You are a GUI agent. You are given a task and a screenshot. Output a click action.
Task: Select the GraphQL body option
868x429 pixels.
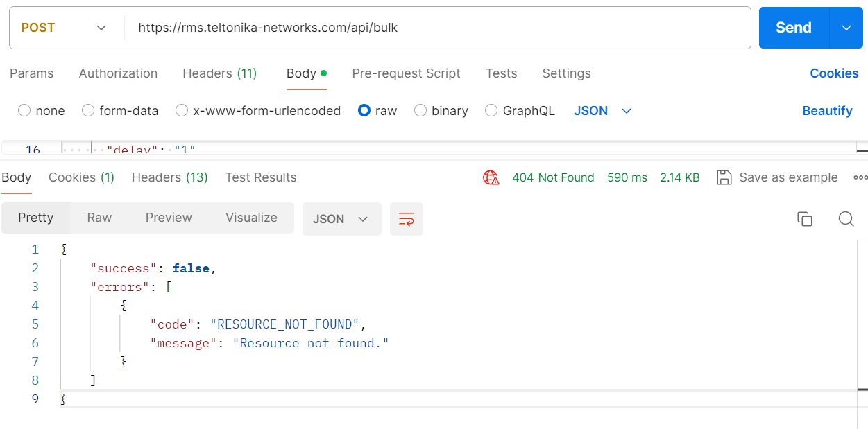(491, 111)
